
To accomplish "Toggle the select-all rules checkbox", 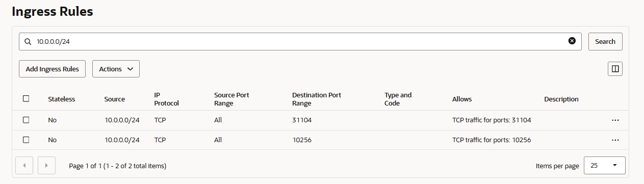I will [26, 99].
